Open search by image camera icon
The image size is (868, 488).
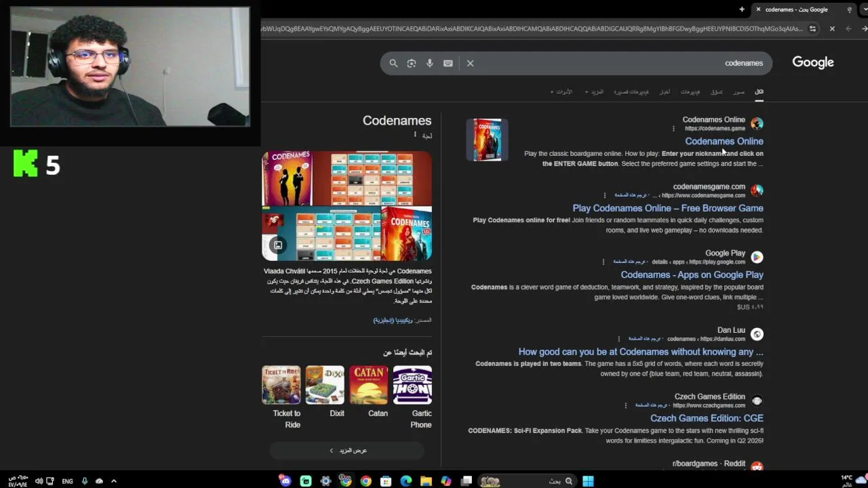click(412, 63)
